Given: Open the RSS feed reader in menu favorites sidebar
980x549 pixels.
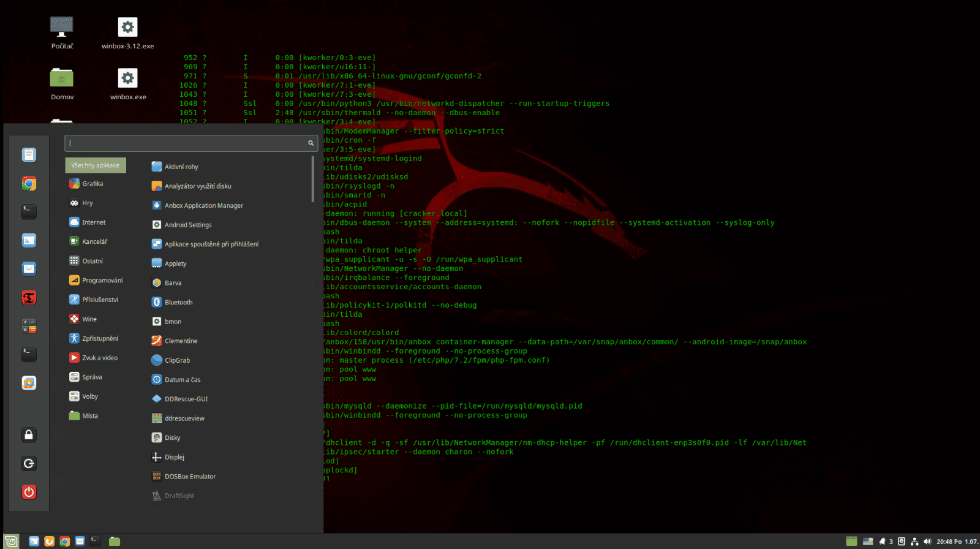Looking at the screenshot, I should pos(29,240).
